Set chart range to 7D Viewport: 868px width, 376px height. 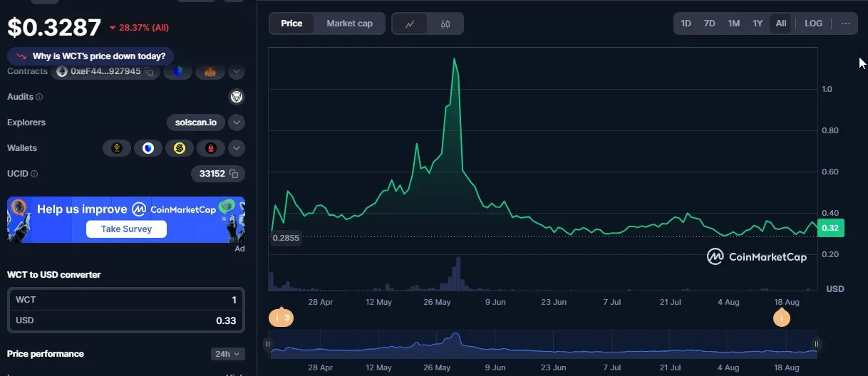(709, 23)
